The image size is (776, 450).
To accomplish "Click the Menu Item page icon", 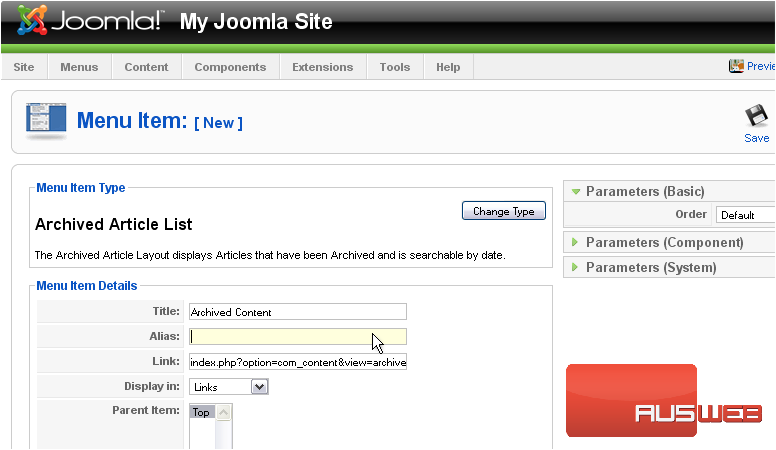I will coord(46,120).
